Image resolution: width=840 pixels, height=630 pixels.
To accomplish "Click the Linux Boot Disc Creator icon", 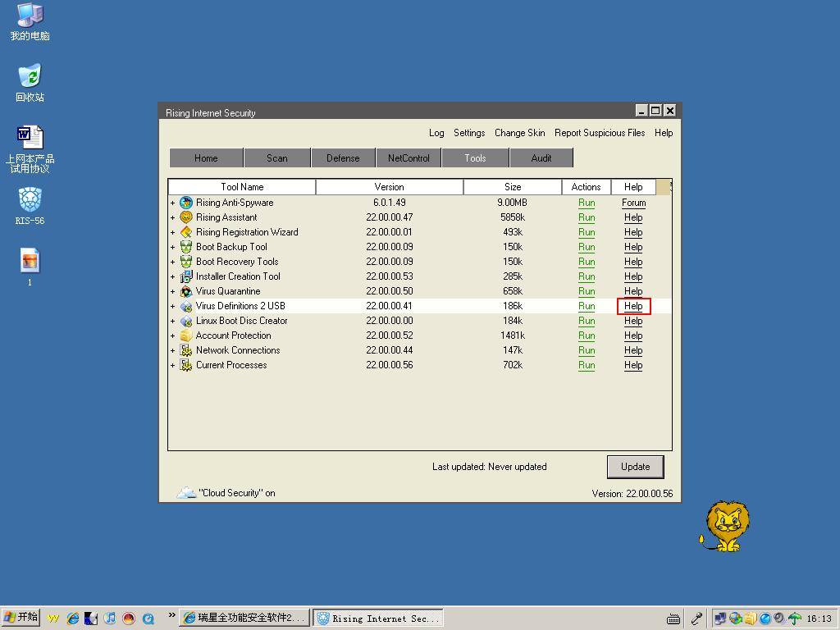I will (186, 321).
